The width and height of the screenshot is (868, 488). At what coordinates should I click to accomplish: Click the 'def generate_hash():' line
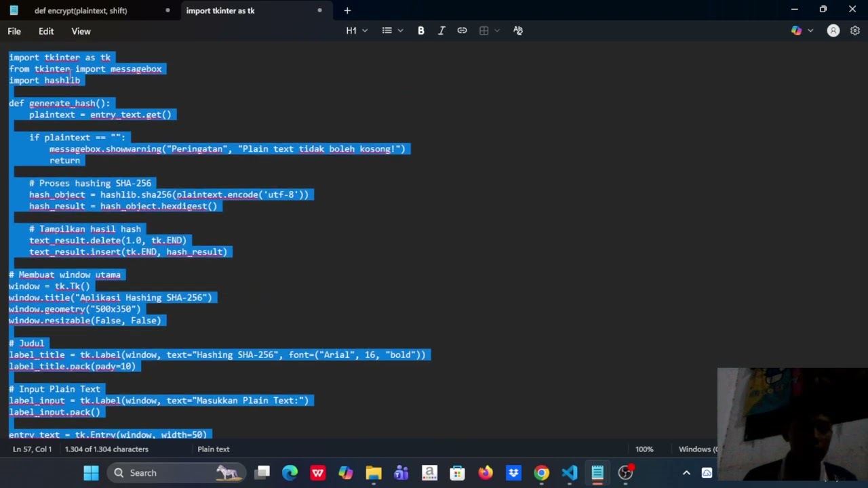[59, 103]
